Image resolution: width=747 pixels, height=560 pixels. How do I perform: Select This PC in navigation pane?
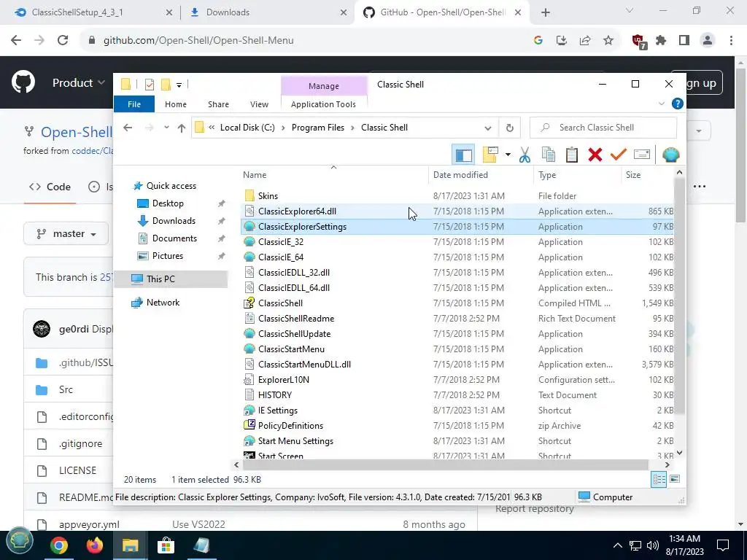[160, 279]
